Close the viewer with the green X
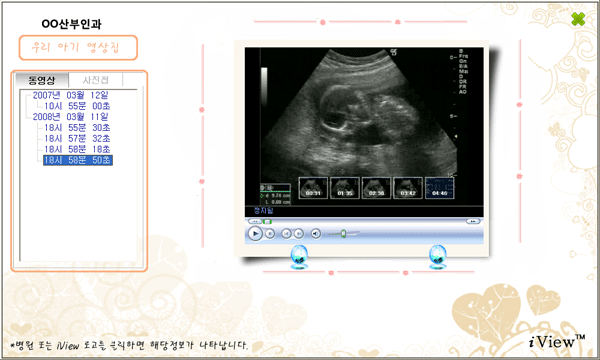The width and height of the screenshot is (600, 360). coord(578,19)
